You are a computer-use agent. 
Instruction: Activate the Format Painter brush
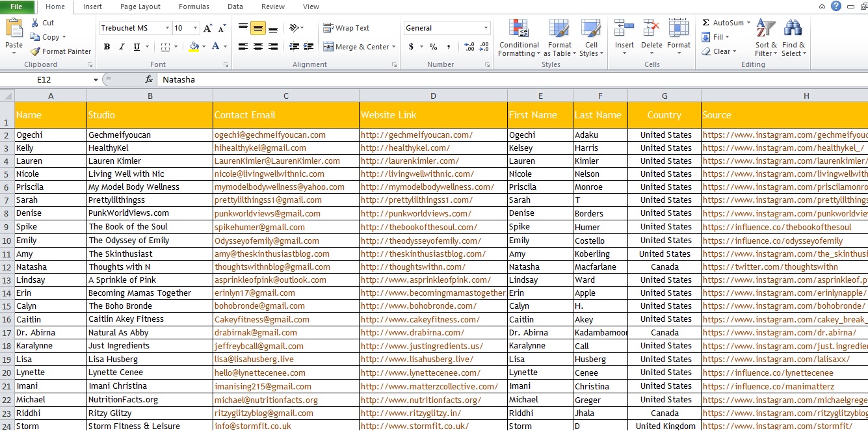(x=35, y=51)
